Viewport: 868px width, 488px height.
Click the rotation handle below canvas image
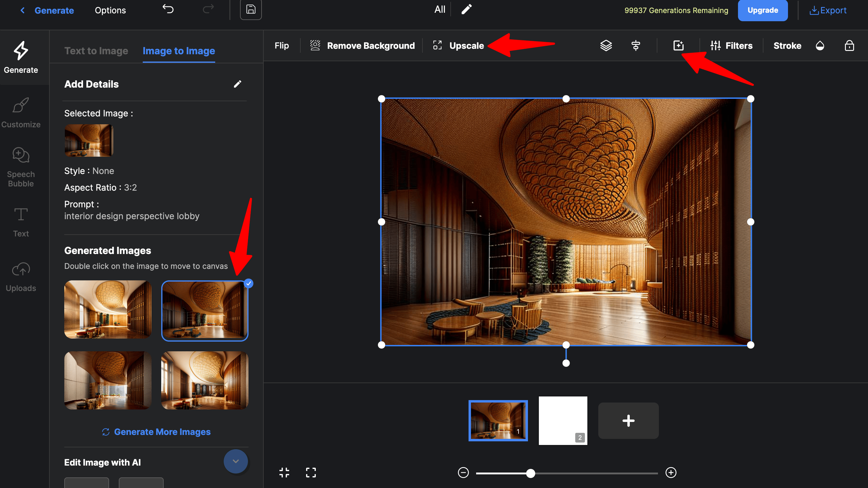(x=566, y=363)
